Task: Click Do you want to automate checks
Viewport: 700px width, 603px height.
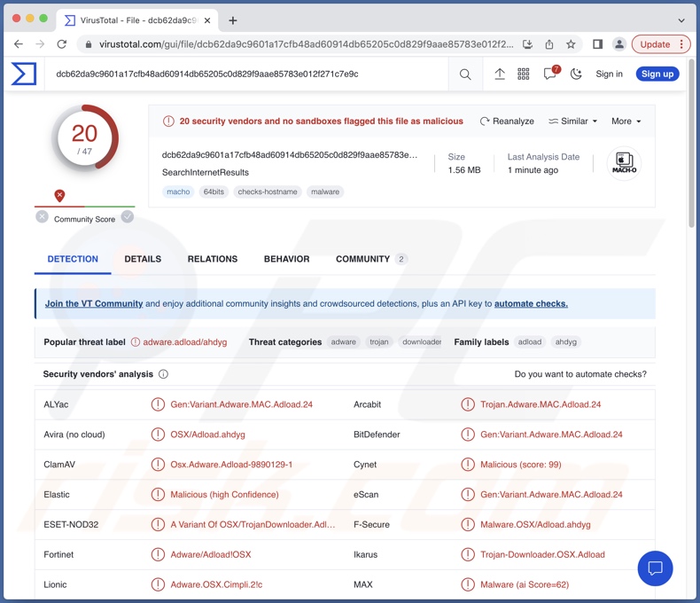Action: [x=580, y=374]
